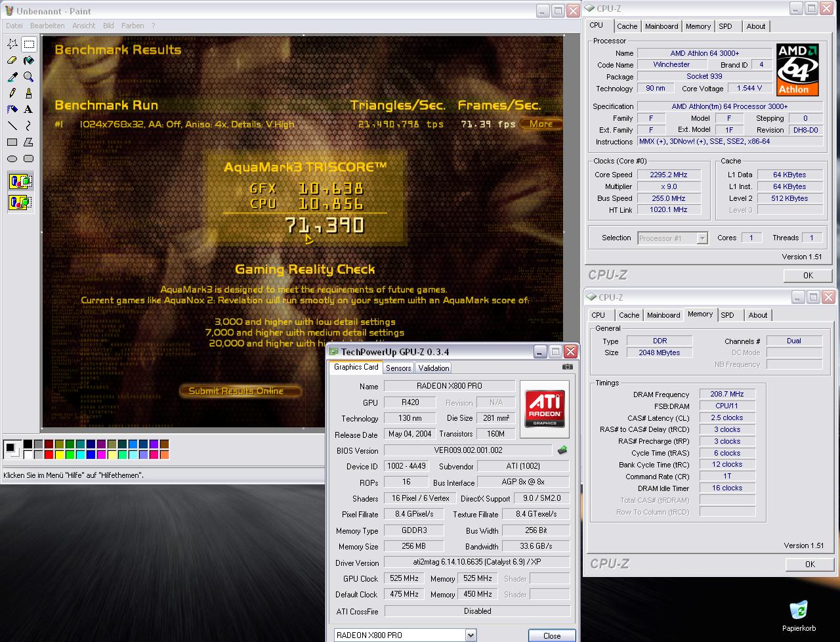The width and height of the screenshot is (840, 642).
Task: Select the Brush tool in Paint
Action: 29,93
